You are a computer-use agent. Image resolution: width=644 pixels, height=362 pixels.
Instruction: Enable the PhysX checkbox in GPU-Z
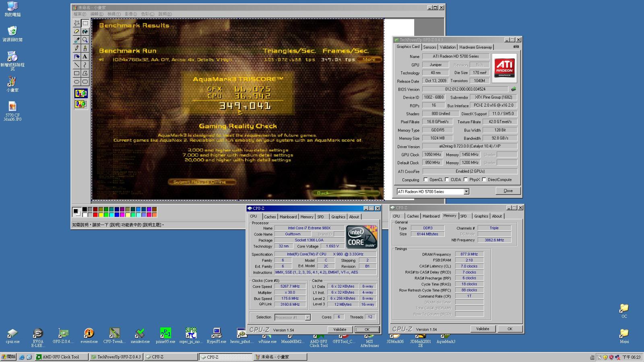pos(466,180)
